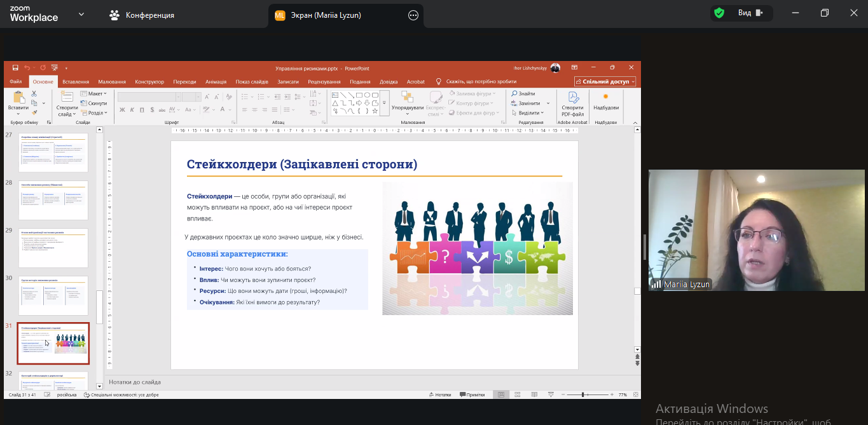868x425 pixels.
Task: Expand the Макет layout dropdown
Action: click(x=95, y=93)
